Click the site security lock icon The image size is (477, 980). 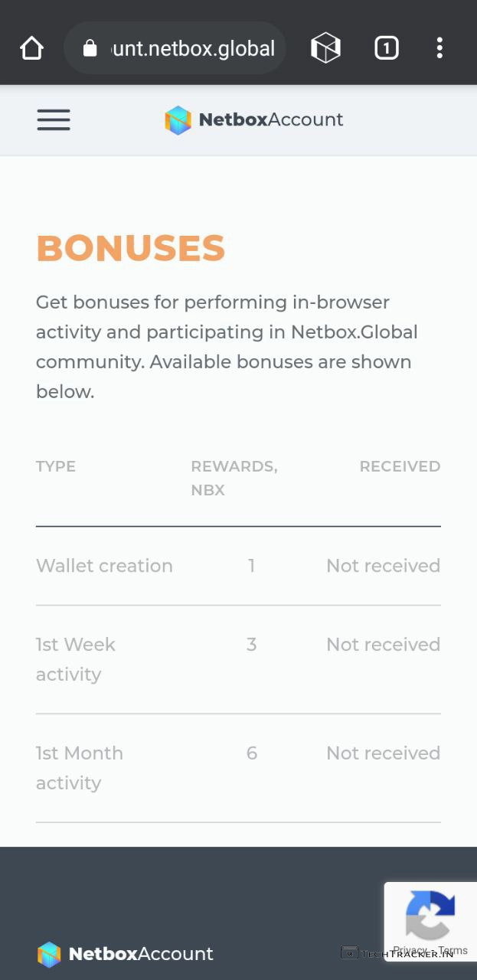tap(90, 49)
